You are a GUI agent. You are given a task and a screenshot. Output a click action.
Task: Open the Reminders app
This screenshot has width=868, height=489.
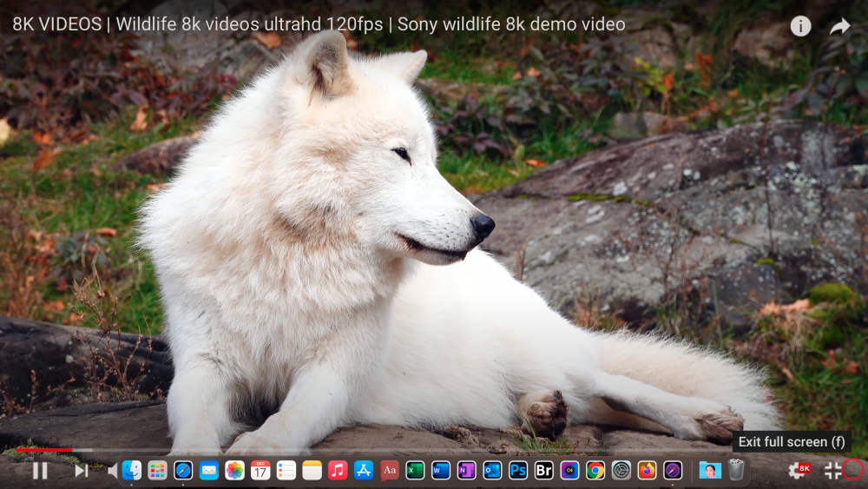pyautogui.click(x=286, y=471)
